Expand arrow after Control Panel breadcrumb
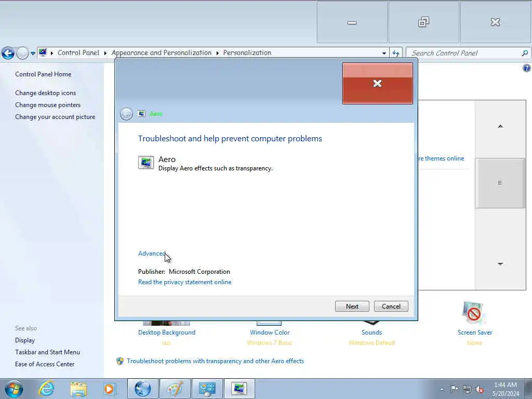532x399 pixels. 105,53
